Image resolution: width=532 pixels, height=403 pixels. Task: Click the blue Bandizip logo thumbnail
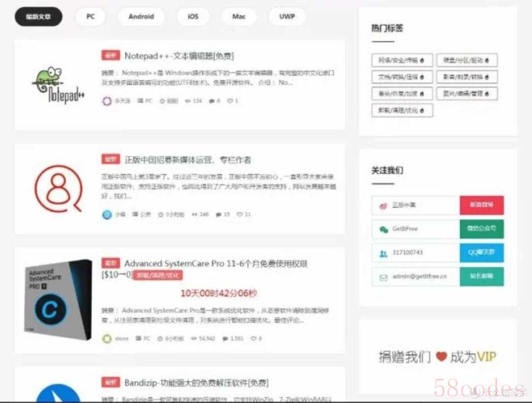[58, 393]
